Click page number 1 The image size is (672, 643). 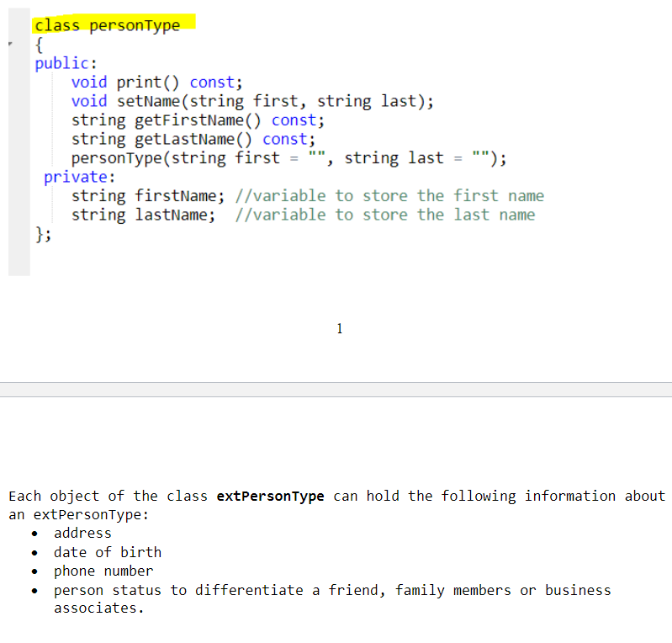click(x=340, y=329)
